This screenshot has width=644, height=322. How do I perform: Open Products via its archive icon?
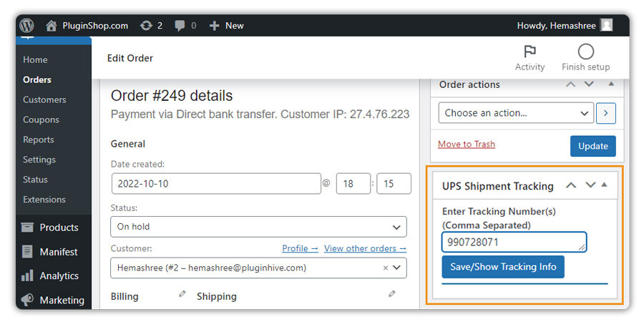[x=27, y=228]
